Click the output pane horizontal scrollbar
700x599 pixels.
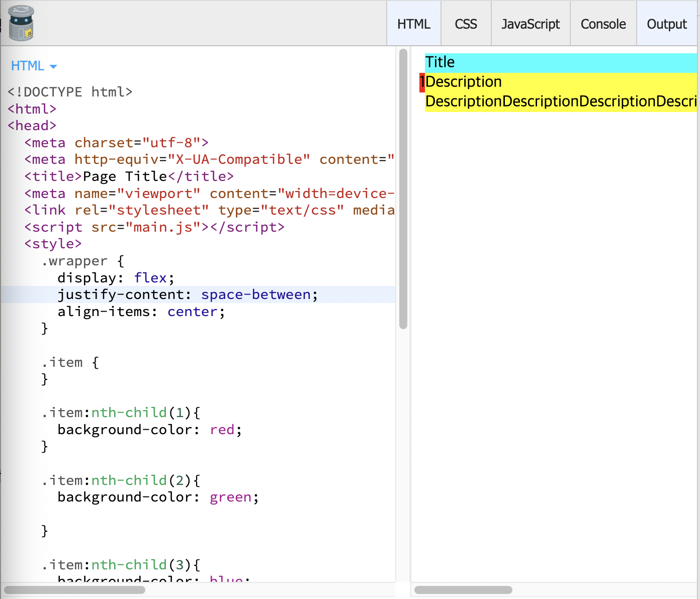pyautogui.click(x=463, y=590)
